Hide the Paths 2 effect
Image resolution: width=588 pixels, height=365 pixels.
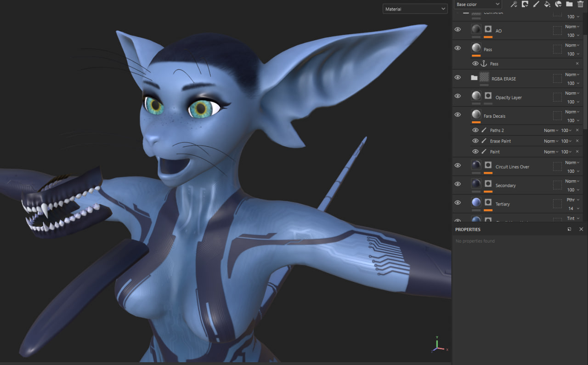point(475,131)
